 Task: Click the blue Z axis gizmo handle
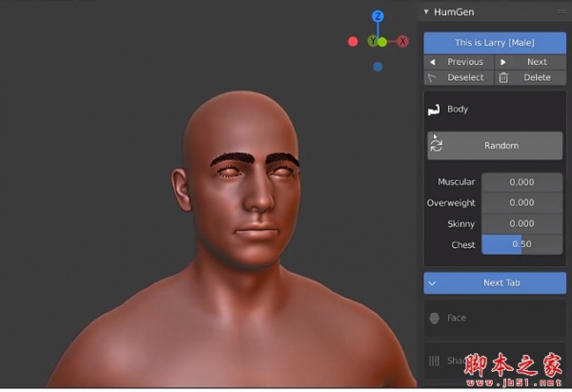[378, 16]
